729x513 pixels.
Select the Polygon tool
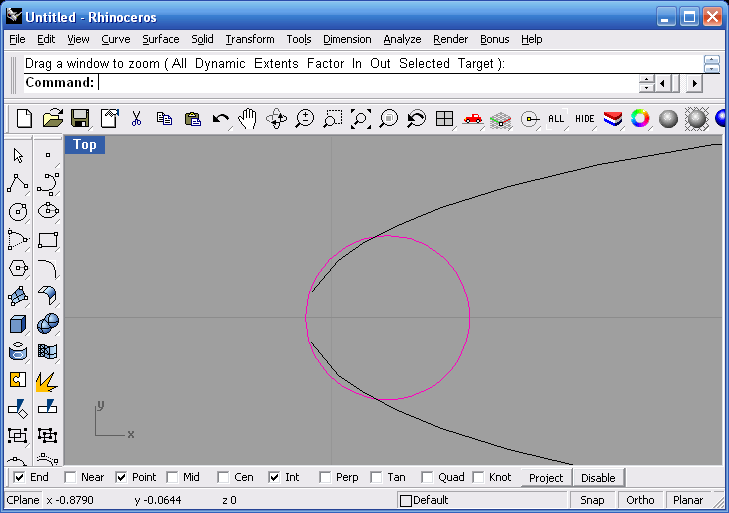(x=18, y=268)
